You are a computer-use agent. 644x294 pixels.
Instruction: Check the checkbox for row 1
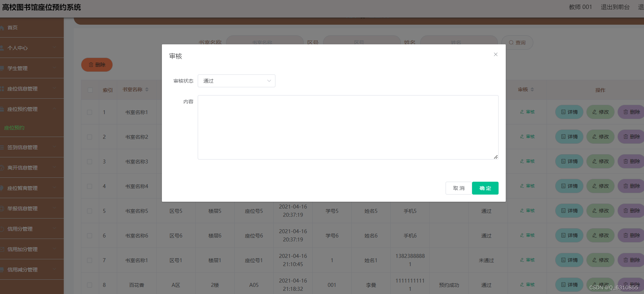(90, 112)
